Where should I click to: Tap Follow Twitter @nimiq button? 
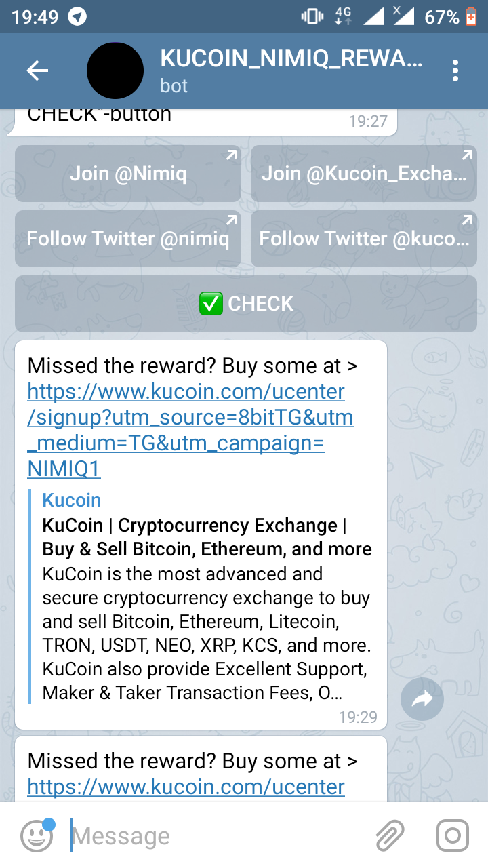click(128, 239)
